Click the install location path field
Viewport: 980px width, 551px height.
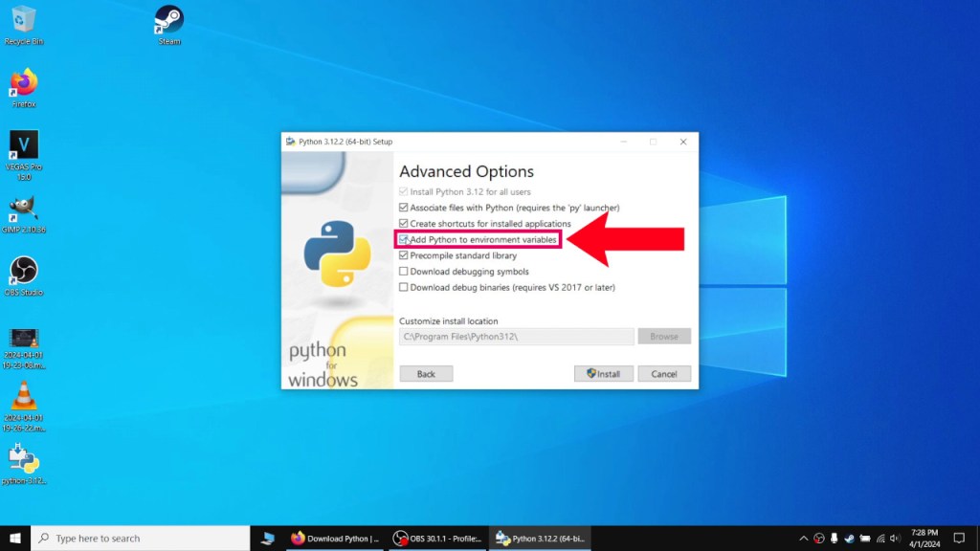point(517,336)
